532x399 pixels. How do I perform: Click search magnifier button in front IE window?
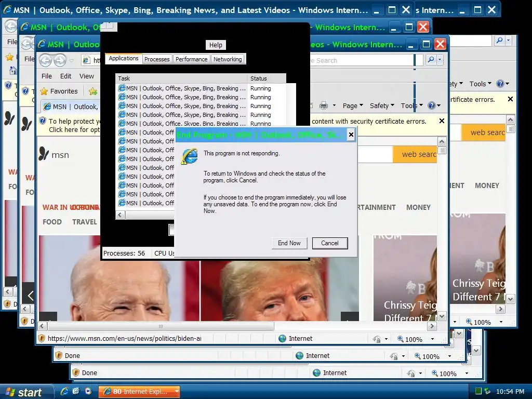(431, 60)
